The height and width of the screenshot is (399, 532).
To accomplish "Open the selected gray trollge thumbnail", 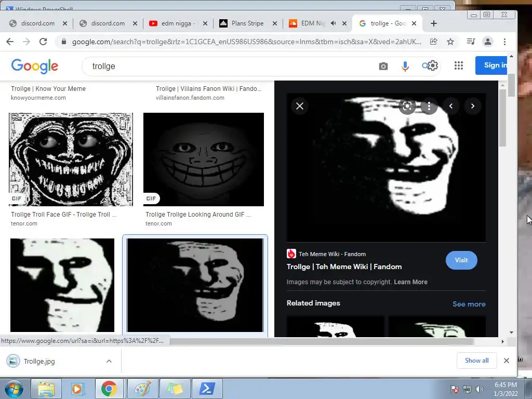I will (x=195, y=285).
